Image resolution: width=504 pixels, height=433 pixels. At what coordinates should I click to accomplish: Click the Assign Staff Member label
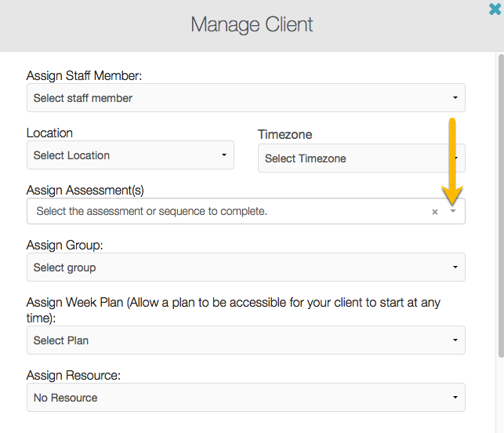[x=84, y=76]
